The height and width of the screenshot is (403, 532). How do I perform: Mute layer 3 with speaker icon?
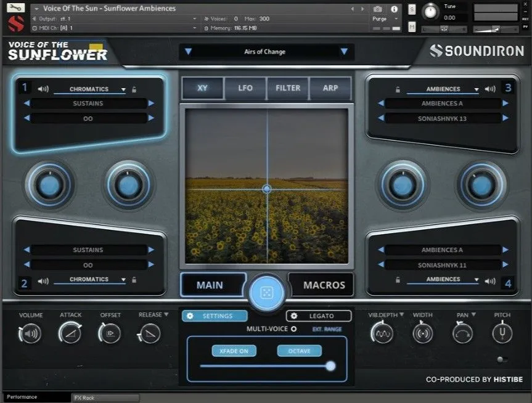(490, 89)
